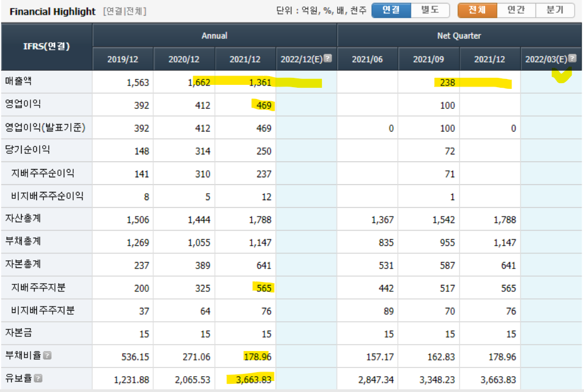The width and height of the screenshot is (584, 392).
Task: Click the 3,348.23 value in 유보율 row
Action: (437, 380)
